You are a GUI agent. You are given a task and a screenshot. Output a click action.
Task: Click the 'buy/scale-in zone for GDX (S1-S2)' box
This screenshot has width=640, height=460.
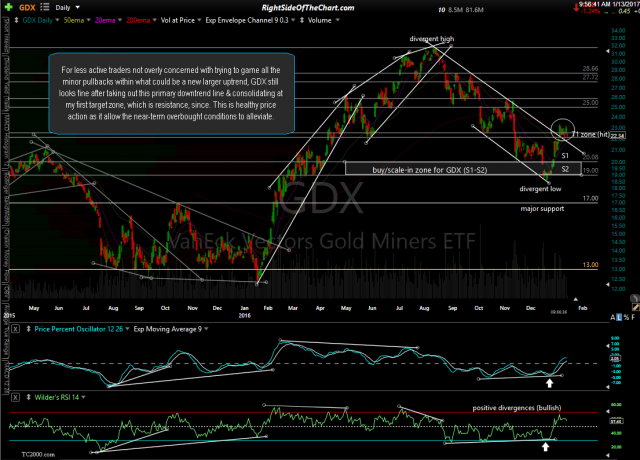[x=463, y=169]
